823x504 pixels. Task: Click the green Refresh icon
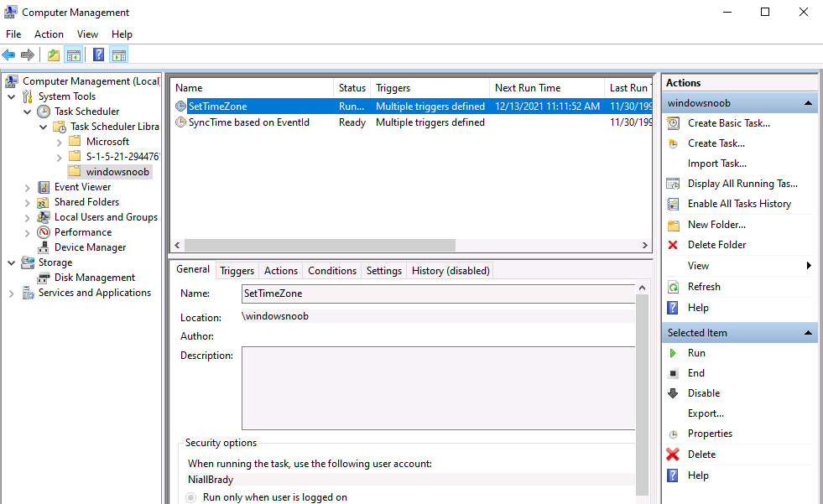(x=673, y=287)
